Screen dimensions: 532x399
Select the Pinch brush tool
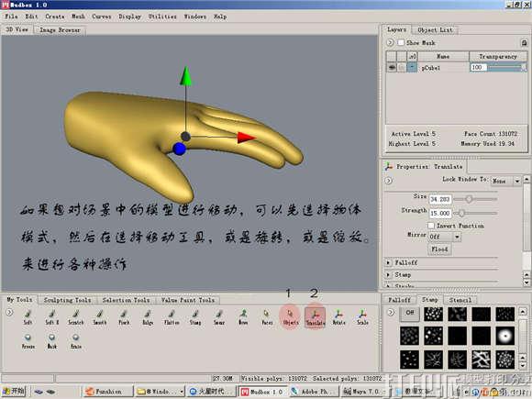124,317
